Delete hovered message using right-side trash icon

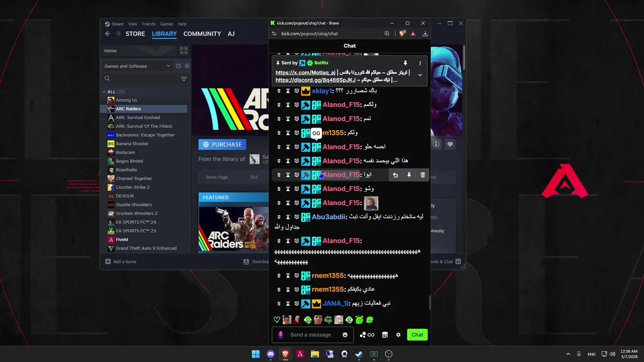[x=423, y=175]
